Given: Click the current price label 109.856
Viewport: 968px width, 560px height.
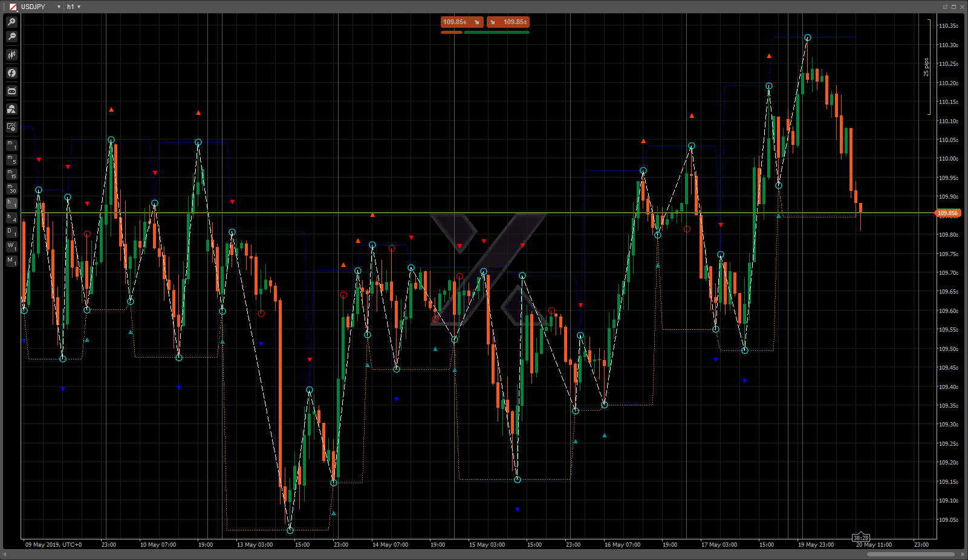Looking at the screenshot, I should tap(947, 213).
